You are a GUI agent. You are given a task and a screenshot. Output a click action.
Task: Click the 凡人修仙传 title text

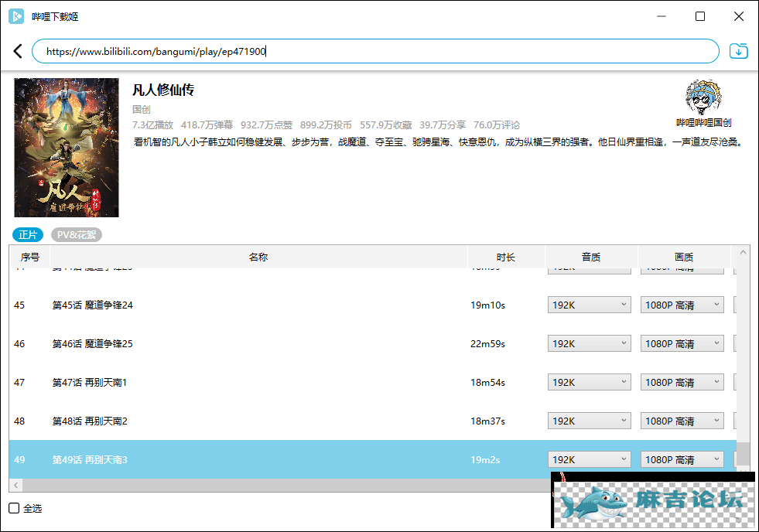[x=163, y=90]
